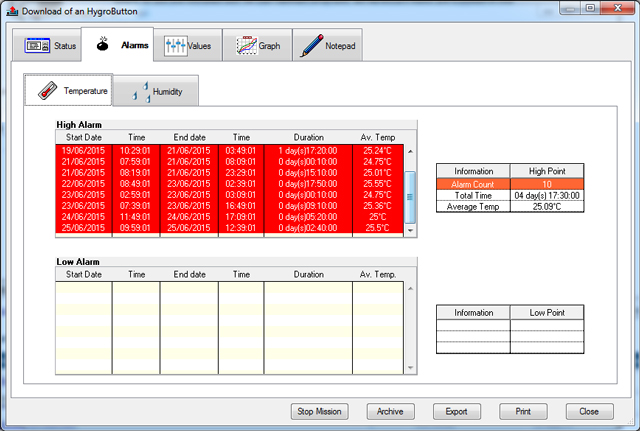Select alarm row with duration 0 day(s)00:10:00 at 07:59:01
This screenshot has height=431, width=640.
click(x=229, y=162)
